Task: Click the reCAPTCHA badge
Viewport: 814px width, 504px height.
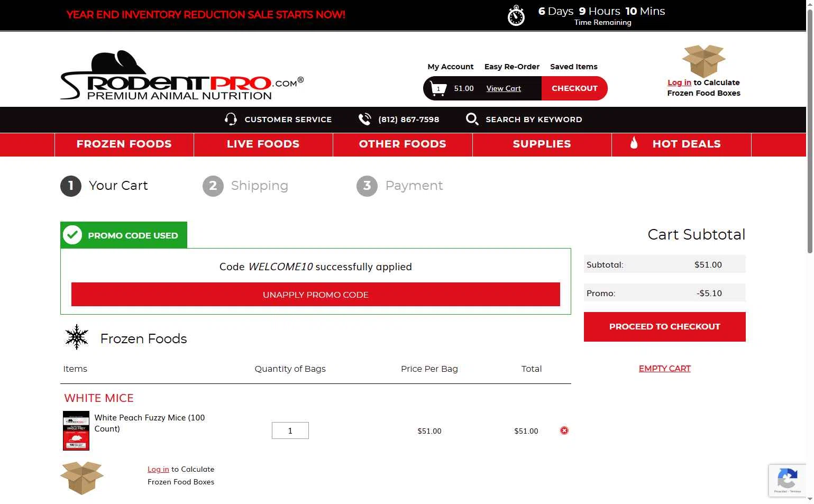Action: click(787, 480)
